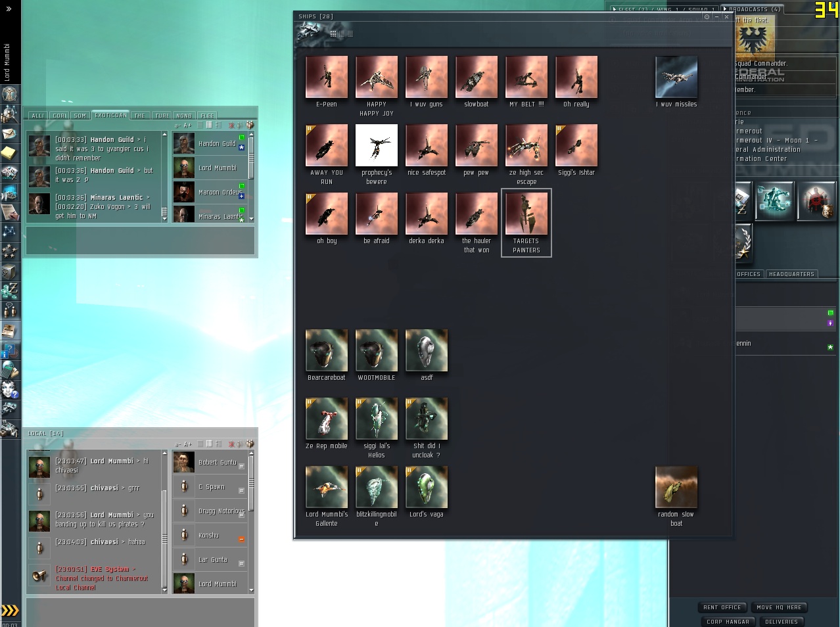Image resolution: width=840 pixels, height=627 pixels.
Task: Select the 'I wuv missiles' ship
Action: click(x=676, y=81)
